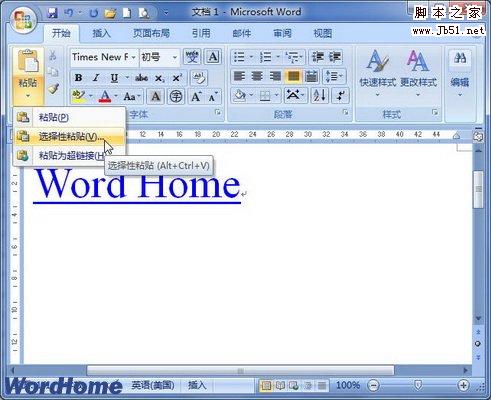491x400 pixels.
Task: Apply red font color
Action: (x=105, y=96)
